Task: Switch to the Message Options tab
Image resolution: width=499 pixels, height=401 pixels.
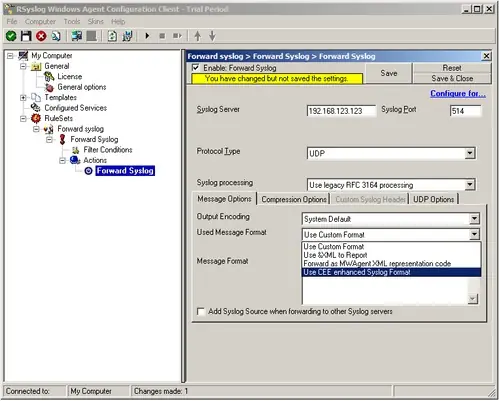Action: [224, 199]
